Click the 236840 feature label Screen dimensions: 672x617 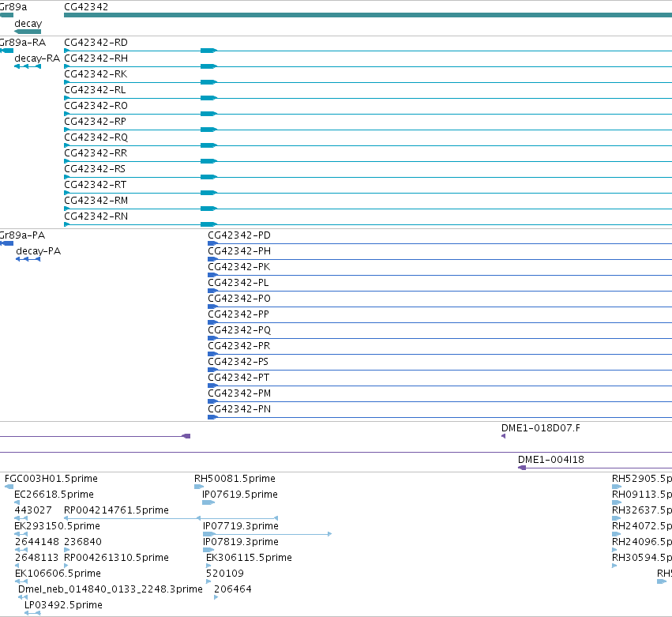coord(83,542)
